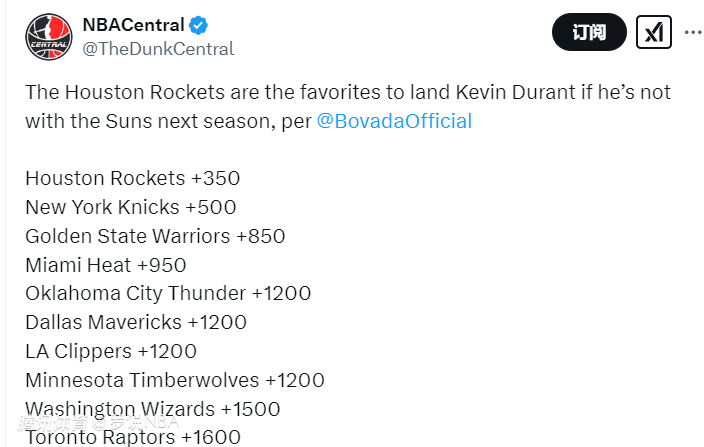Select the Miami Heat +950 line
This screenshot has height=447, width=704.
[x=105, y=265]
